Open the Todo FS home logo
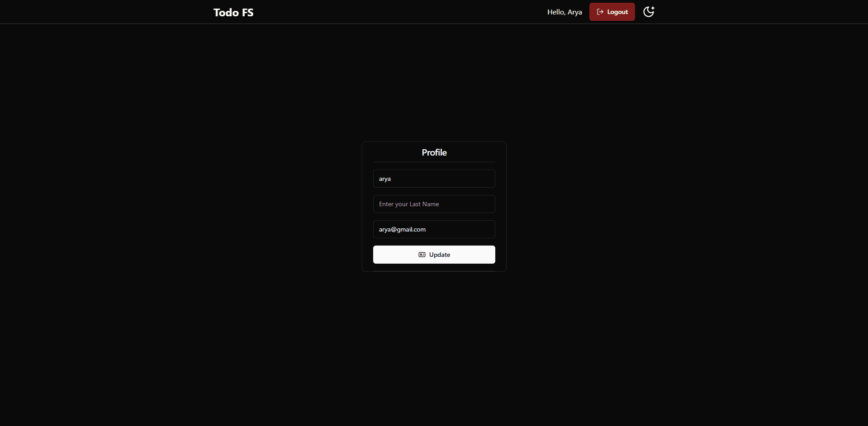Image resolution: width=868 pixels, height=426 pixels. (x=233, y=12)
